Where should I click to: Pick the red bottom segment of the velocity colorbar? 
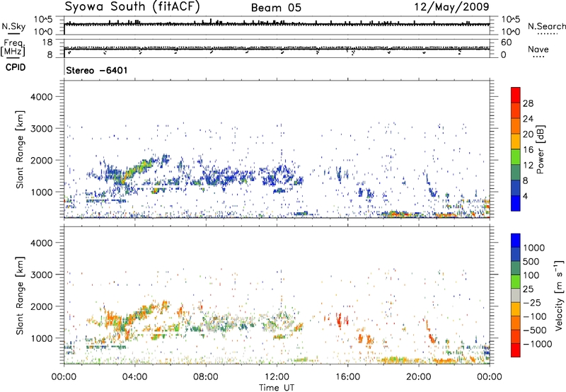click(x=516, y=350)
